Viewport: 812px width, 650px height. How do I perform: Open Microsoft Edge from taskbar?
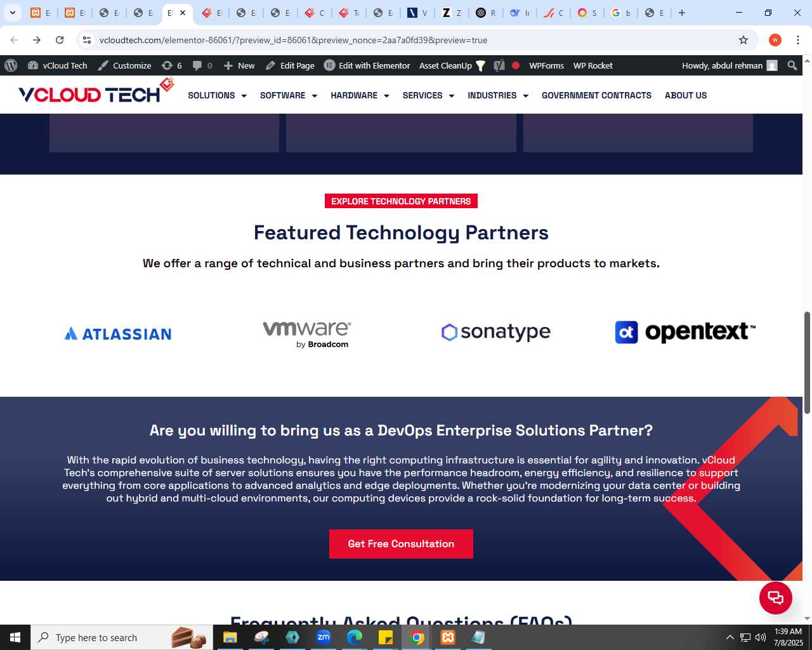[x=355, y=637]
